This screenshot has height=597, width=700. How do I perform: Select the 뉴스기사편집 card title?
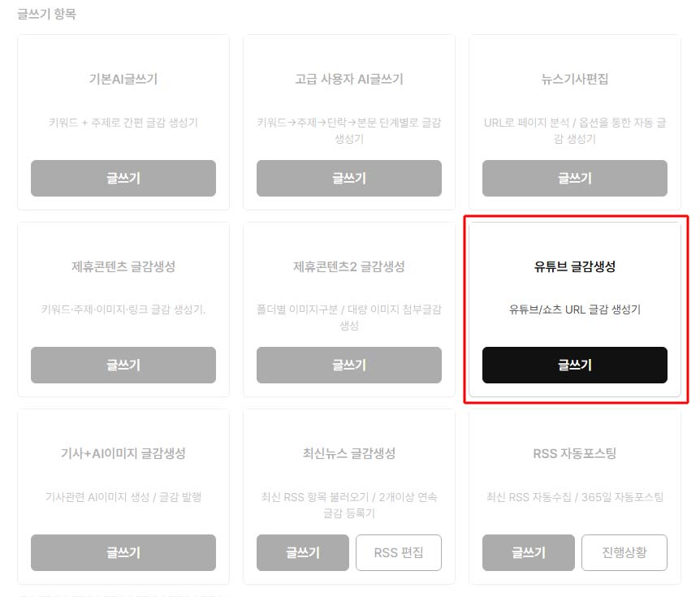coord(575,80)
